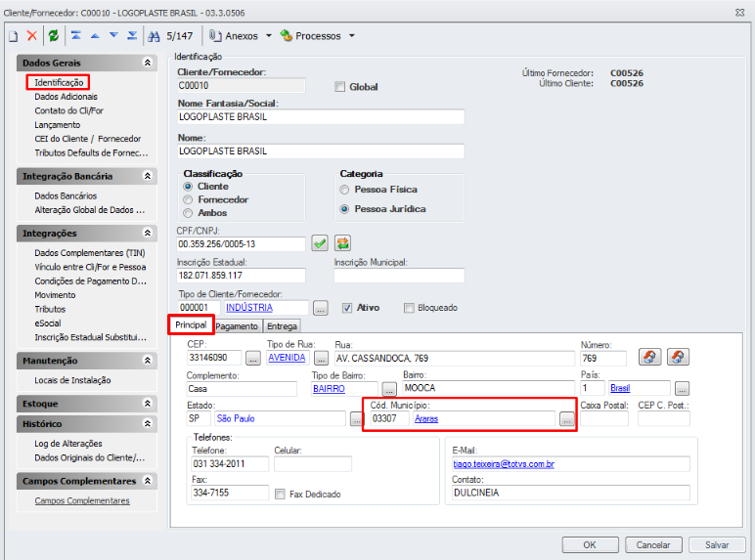The width and height of the screenshot is (755, 560).
Task: Collapse the Integrações section
Action: coord(148,233)
